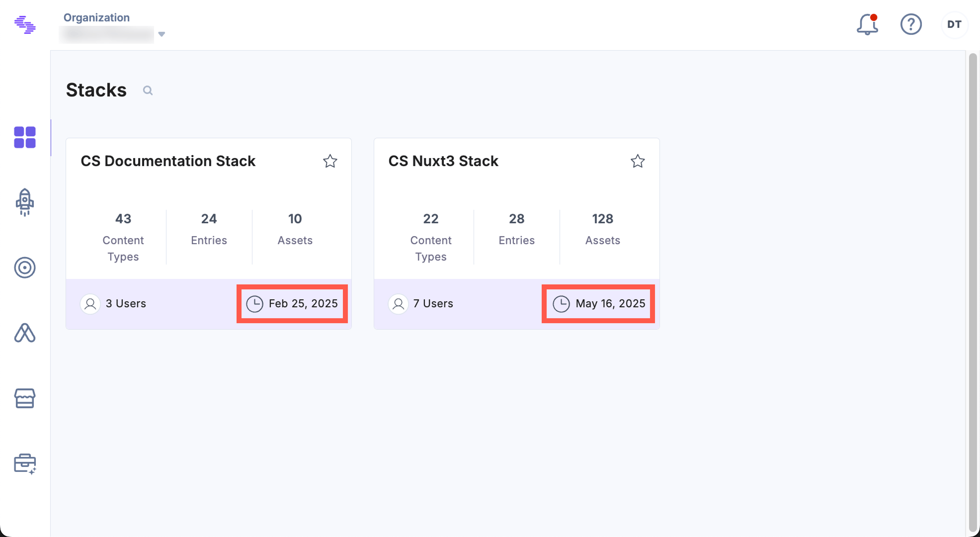Image resolution: width=980 pixels, height=537 pixels.
Task: Click the 22 Content Types count
Action: point(431,219)
